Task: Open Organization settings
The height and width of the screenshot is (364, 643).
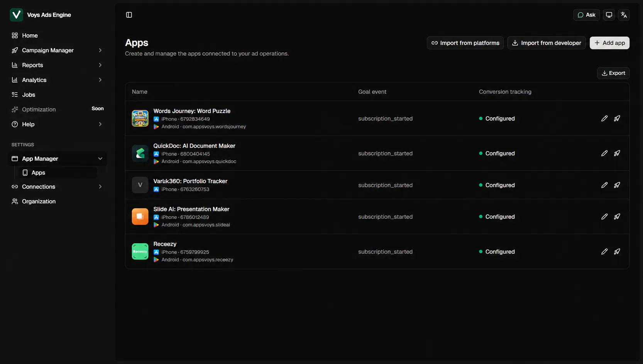Action: pos(57,201)
